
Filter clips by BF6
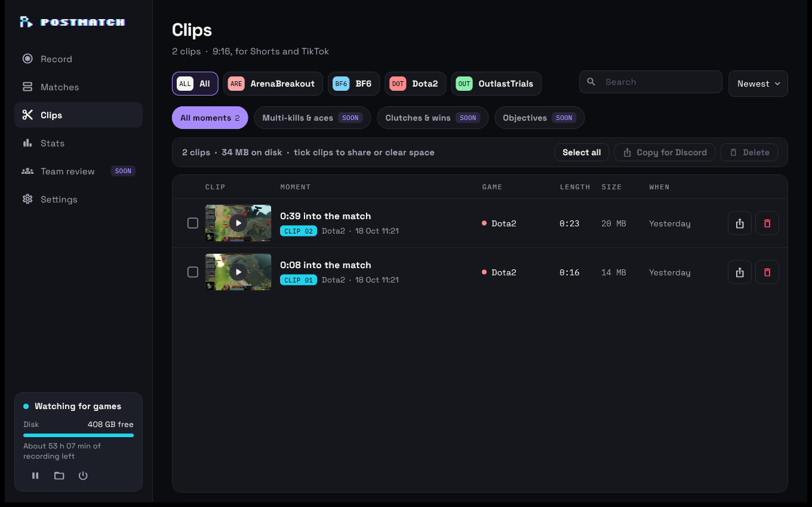point(353,84)
